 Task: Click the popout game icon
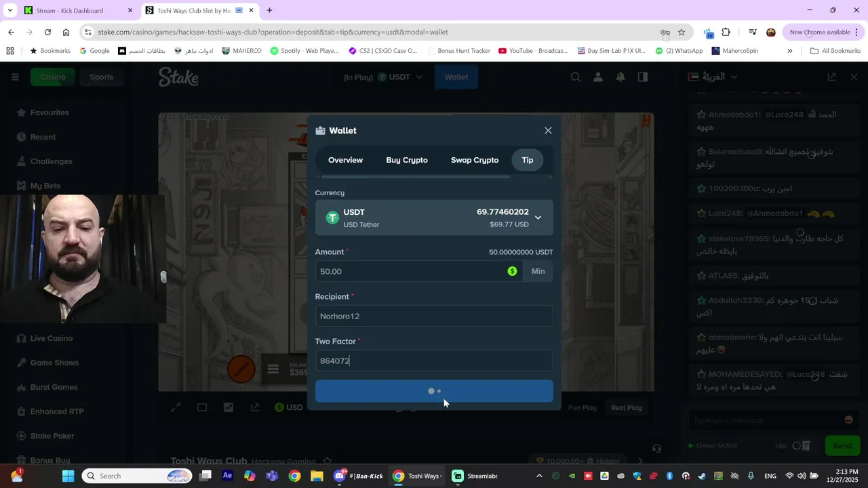click(255, 407)
